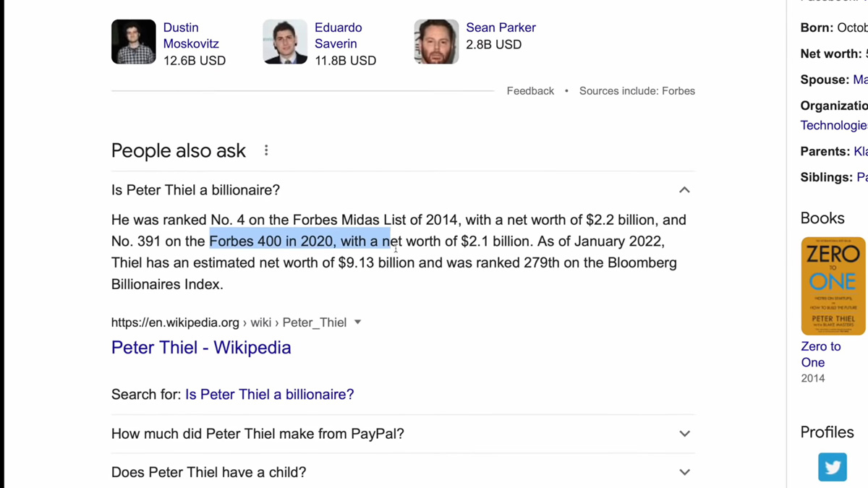Click the Technologies organization link in the side panel

(834, 125)
